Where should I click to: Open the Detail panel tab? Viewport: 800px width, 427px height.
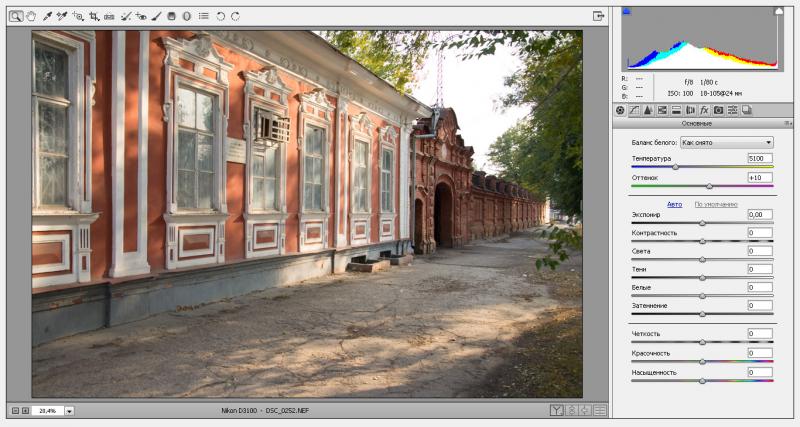648,110
